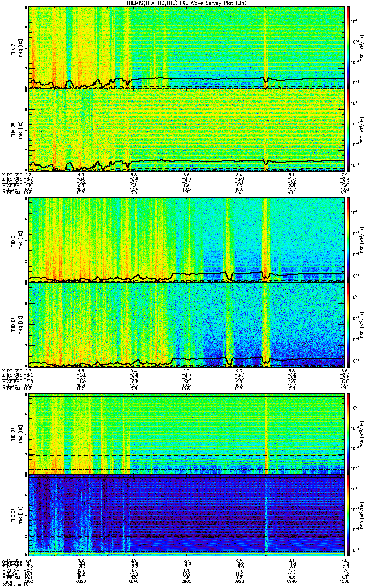Select the THA B-perpendicular spectrogram panel

186,47
